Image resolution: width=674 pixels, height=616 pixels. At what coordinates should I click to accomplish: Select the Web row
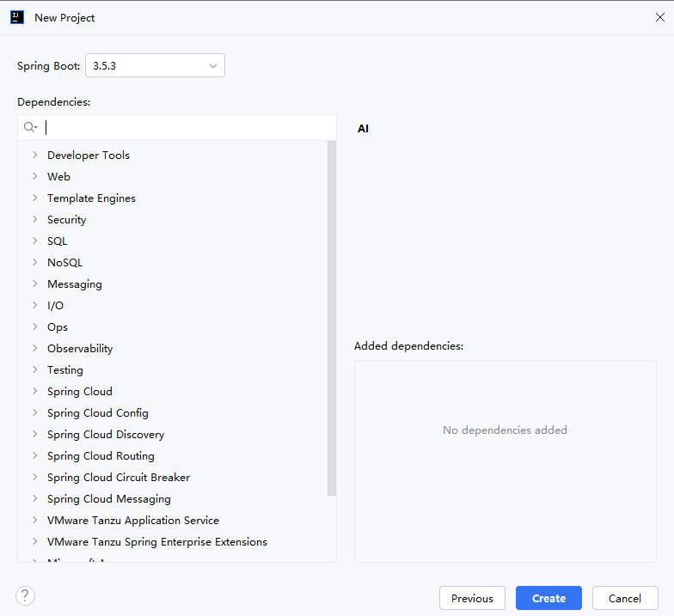[x=172, y=177]
